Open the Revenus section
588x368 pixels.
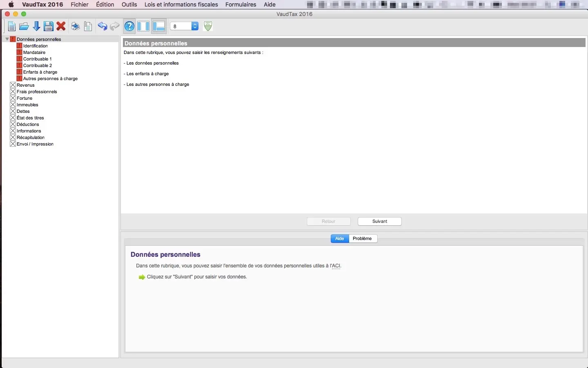[26, 85]
